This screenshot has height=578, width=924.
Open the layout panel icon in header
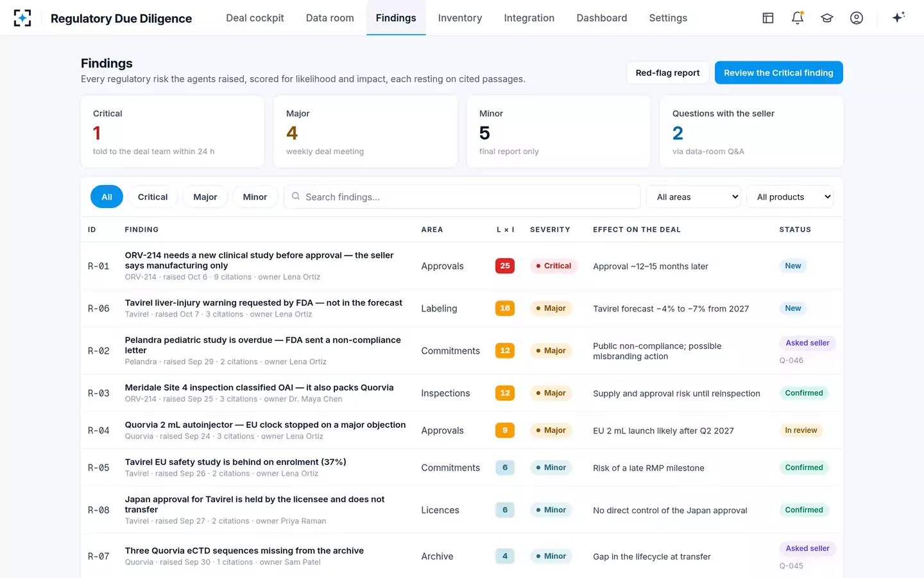tap(768, 18)
